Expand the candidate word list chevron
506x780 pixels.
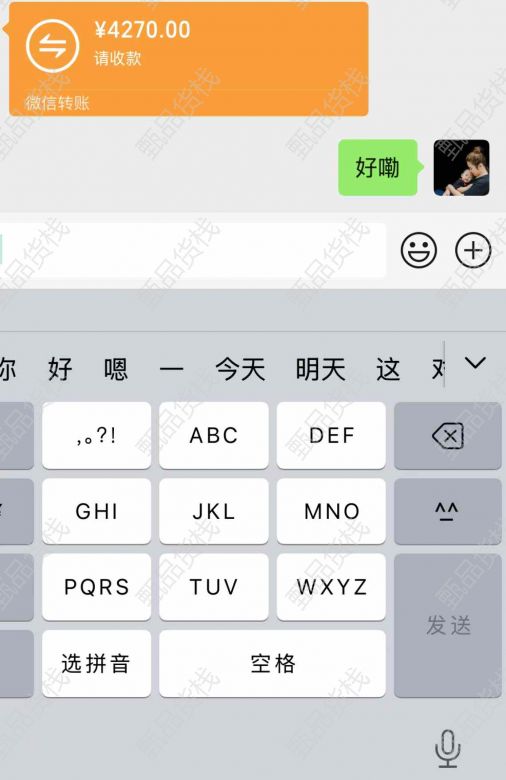(475, 363)
